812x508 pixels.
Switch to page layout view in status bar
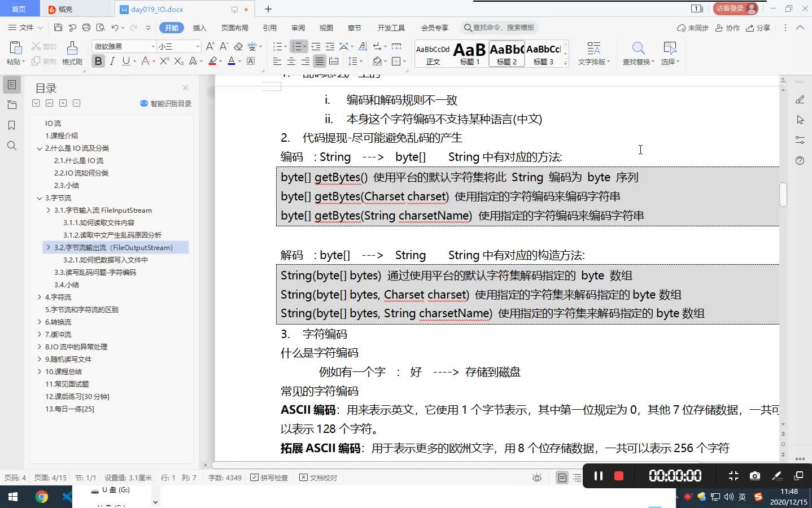coord(562,478)
